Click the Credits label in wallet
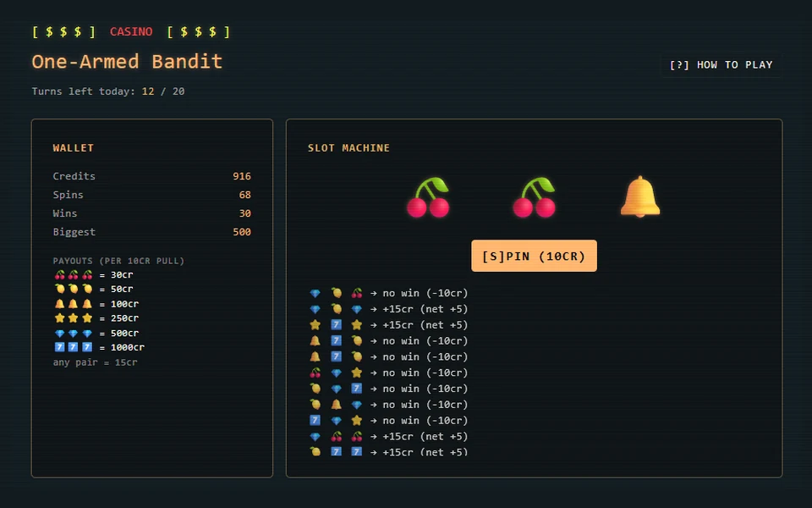The height and width of the screenshot is (508, 812). [74, 176]
